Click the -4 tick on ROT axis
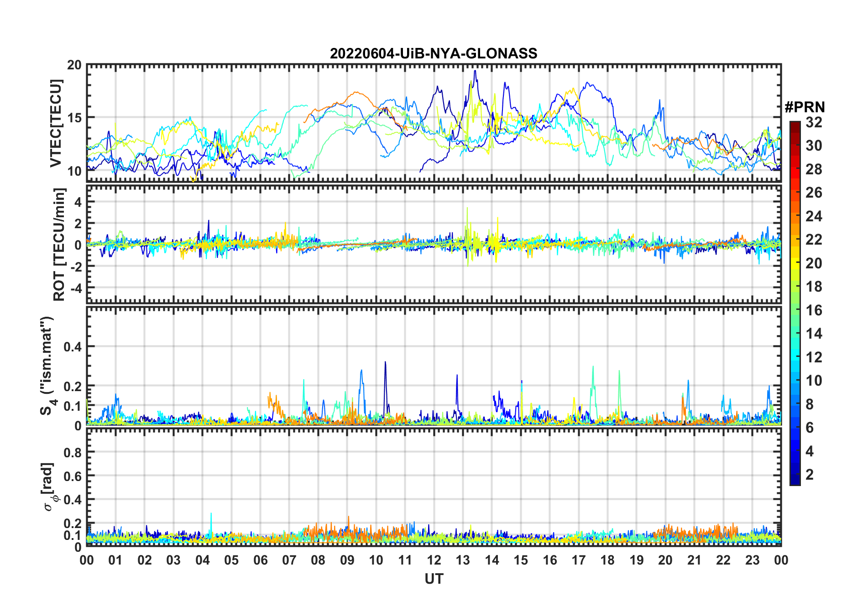 (x=74, y=288)
